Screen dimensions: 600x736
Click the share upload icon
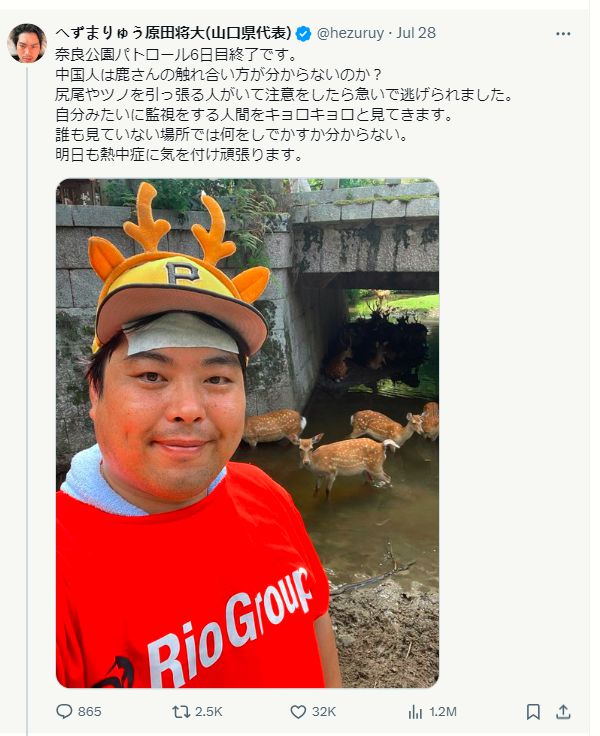(563, 712)
